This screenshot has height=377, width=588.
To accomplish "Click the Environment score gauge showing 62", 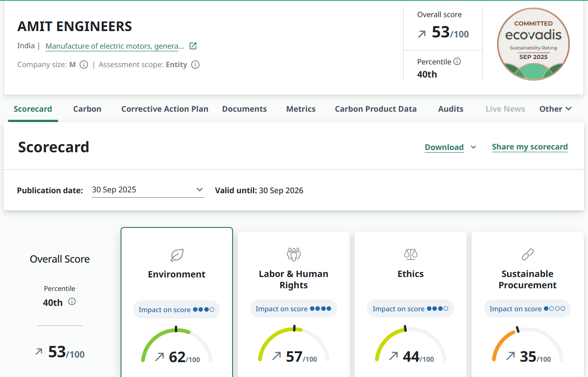I will point(177,348).
